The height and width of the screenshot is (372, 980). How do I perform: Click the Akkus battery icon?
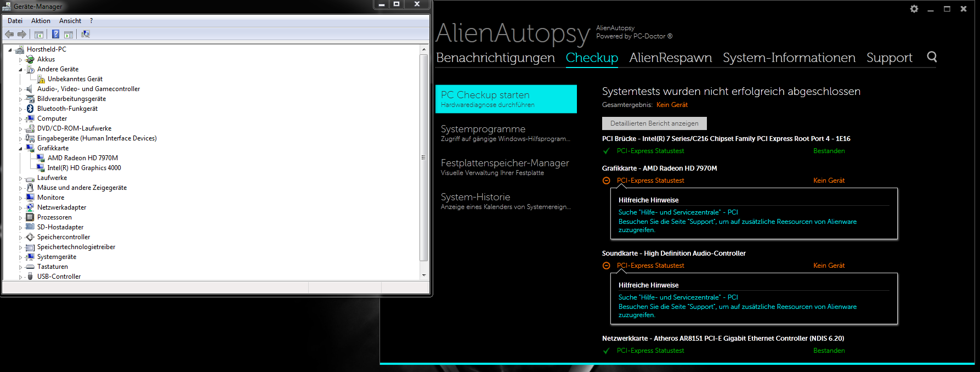point(30,59)
